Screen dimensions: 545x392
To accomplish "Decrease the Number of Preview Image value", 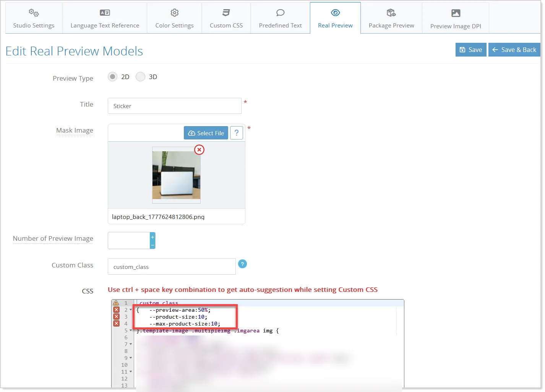I will [x=152, y=245].
